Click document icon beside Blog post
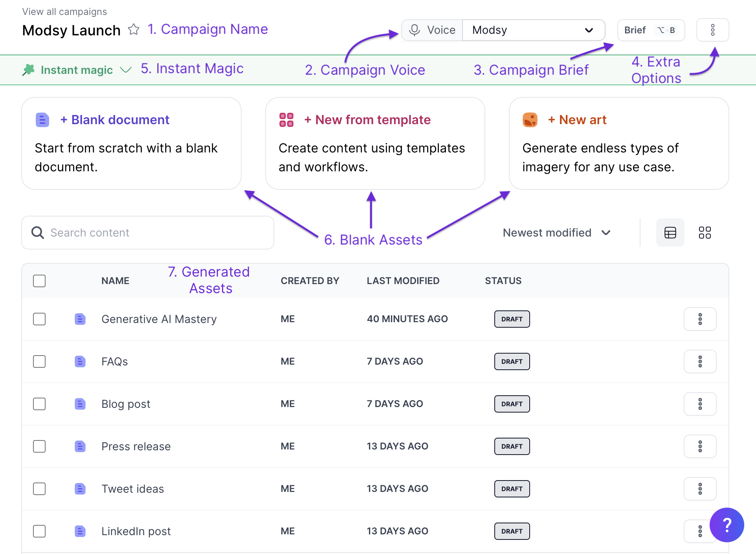 click(x=80, y=404)
